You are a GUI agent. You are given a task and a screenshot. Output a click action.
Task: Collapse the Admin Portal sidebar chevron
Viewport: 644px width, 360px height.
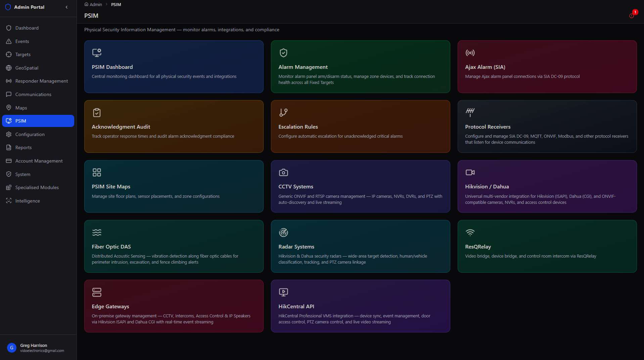66,7
